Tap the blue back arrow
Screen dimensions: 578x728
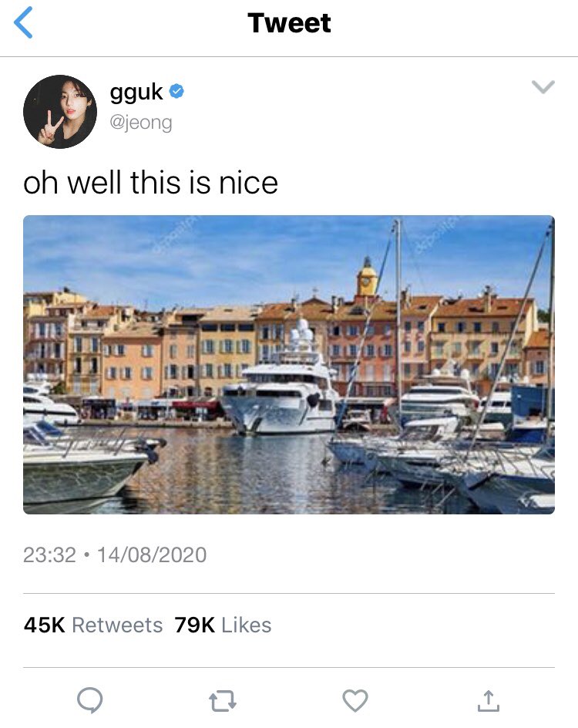23,22
